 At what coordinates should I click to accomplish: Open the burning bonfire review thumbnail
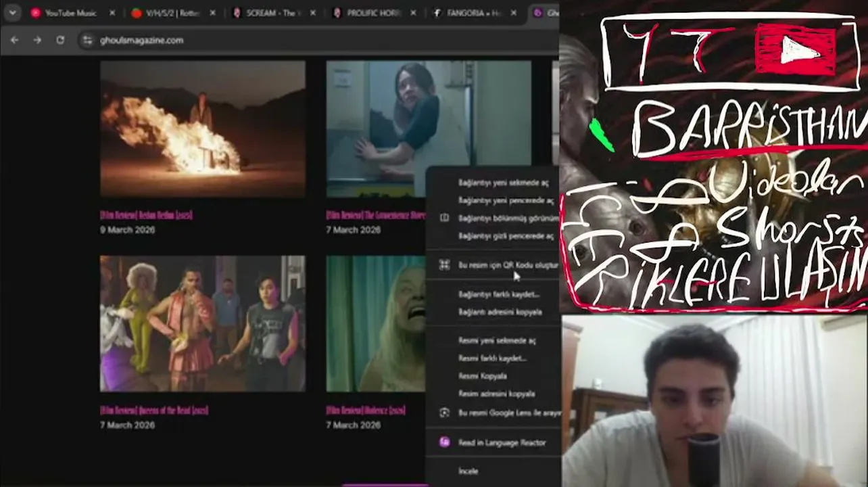[x=203, y=129]
